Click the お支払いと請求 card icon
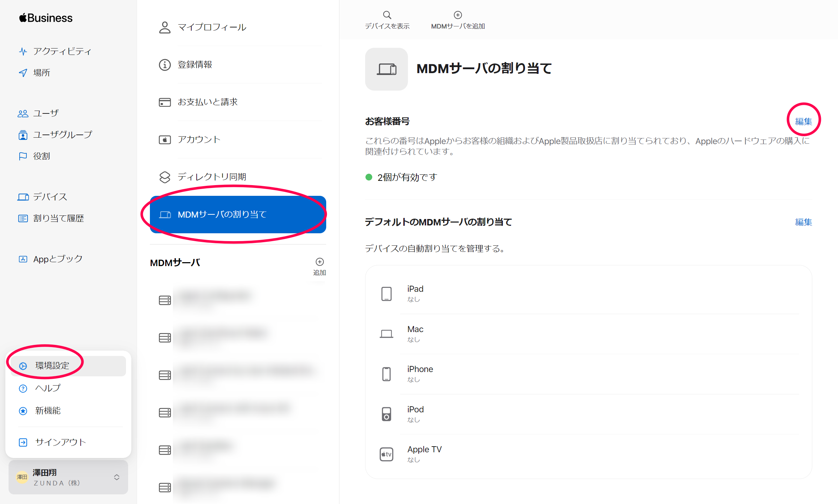 click(165, 102)
